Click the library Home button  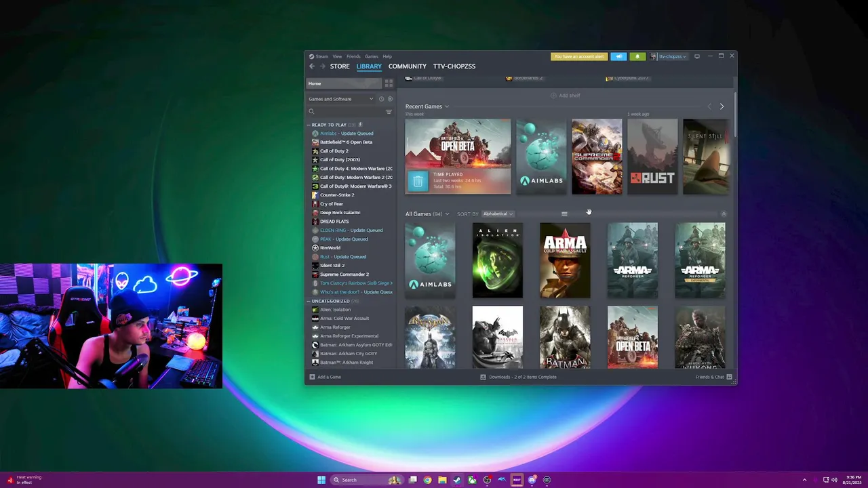344,83
